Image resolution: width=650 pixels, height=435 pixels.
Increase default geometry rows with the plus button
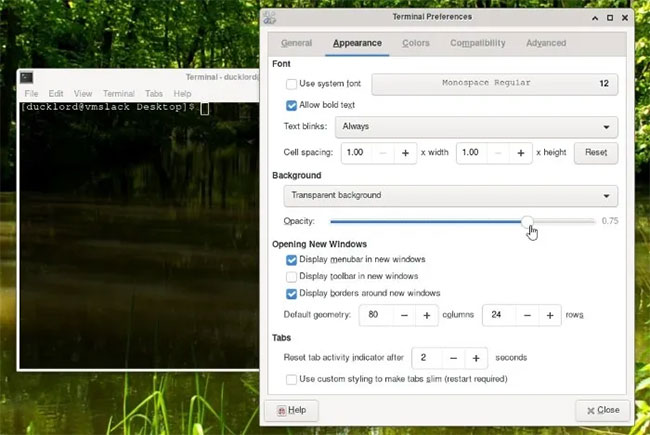[x=550, y=315]
